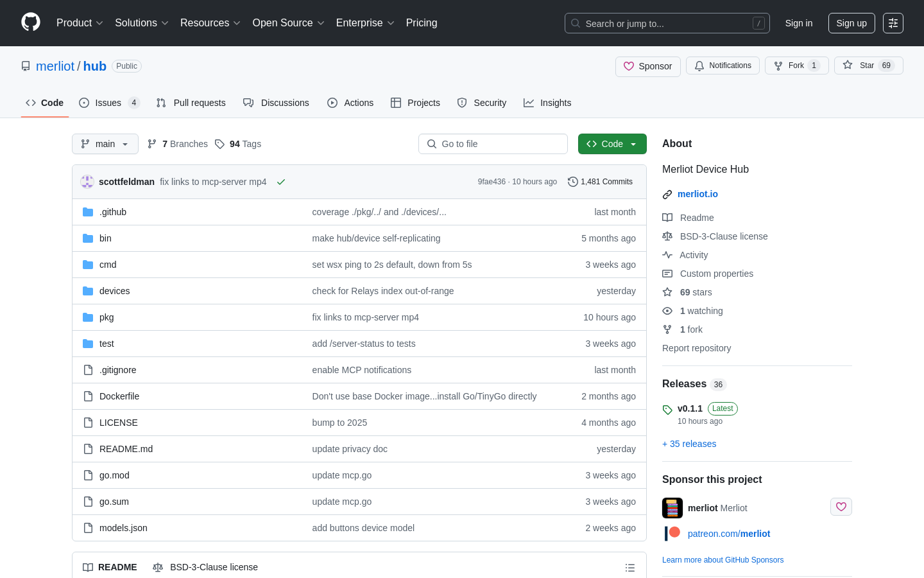This screenshot has width=924, height=578.
Task: Open the GitHub home logo
Action: click(31, 22)
